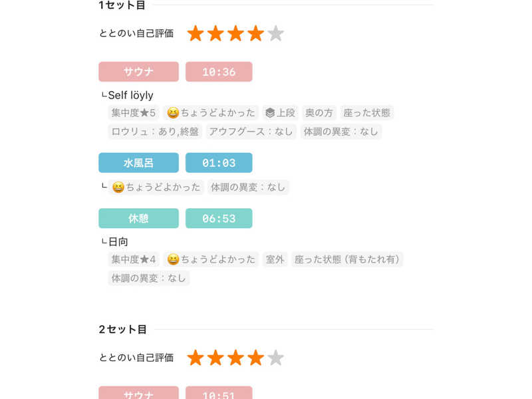Click the grey fifth star in set 2 rating
This screenshot has width=532, height=399.
(275, 358)
